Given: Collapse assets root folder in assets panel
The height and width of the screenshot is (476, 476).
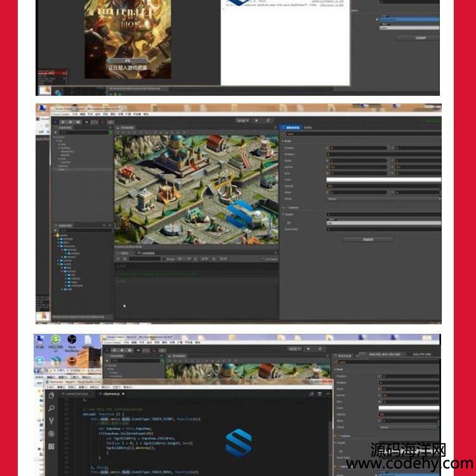Looking at the screenshot, I should coord(55,235).
